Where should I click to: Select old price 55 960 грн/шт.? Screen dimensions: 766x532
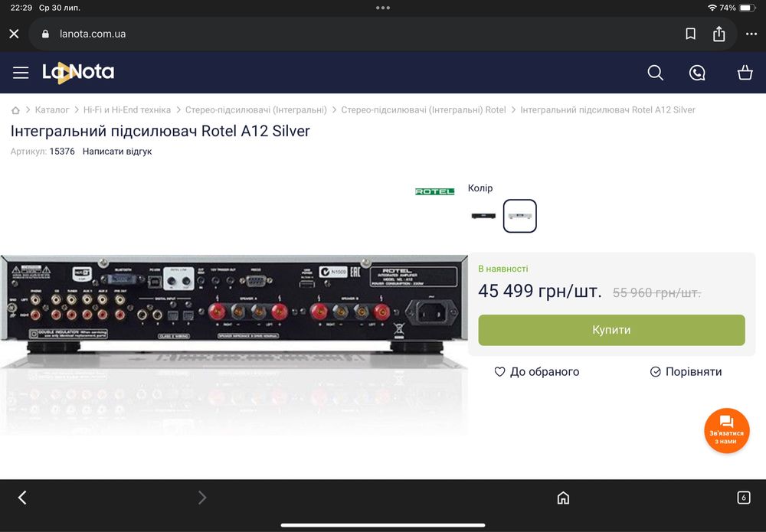[656, 292]
